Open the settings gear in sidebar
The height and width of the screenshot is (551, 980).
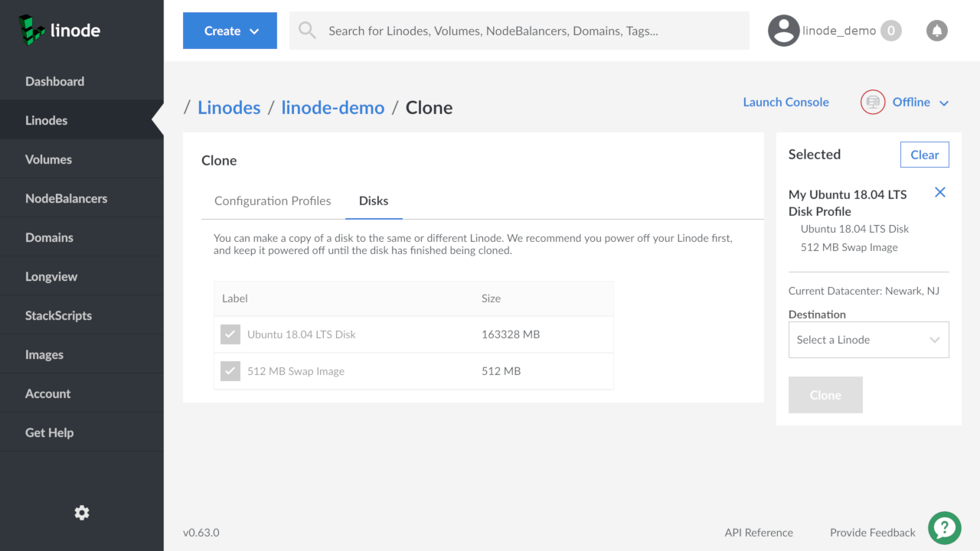click(82, 513)
